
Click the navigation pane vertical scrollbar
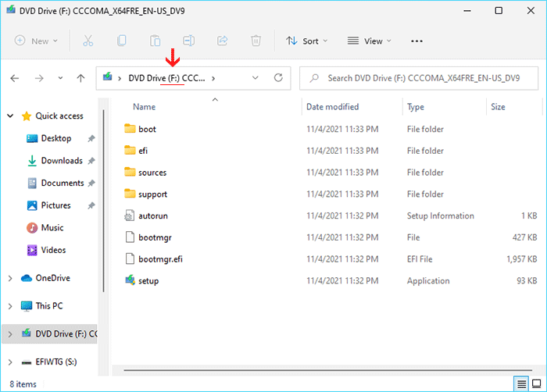103,201
